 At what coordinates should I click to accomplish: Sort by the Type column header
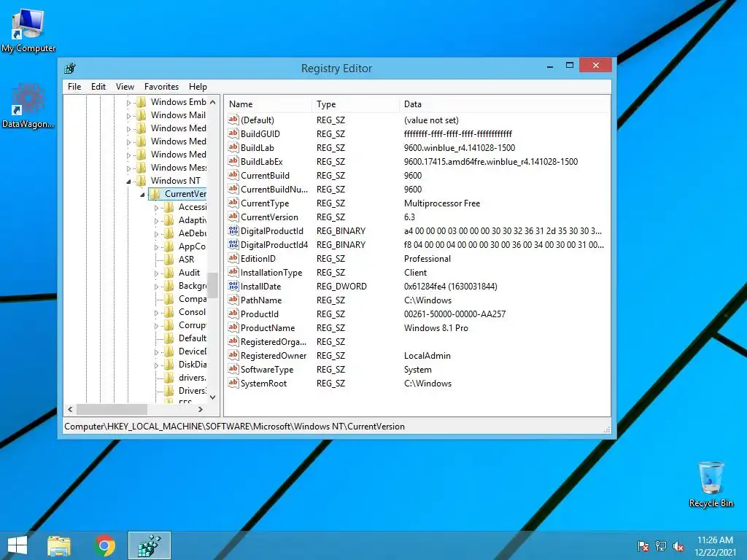pyautogui.click(x=356, y=104)
